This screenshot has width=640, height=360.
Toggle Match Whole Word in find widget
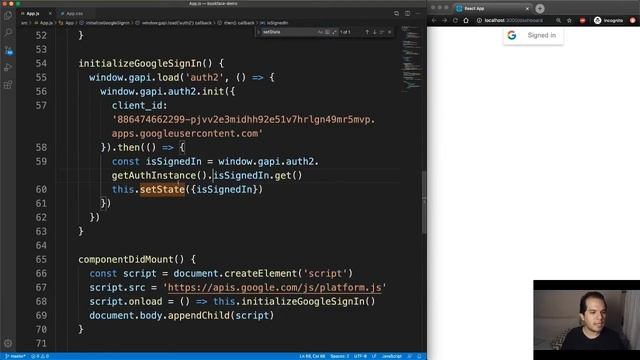(x=327, y=32)
